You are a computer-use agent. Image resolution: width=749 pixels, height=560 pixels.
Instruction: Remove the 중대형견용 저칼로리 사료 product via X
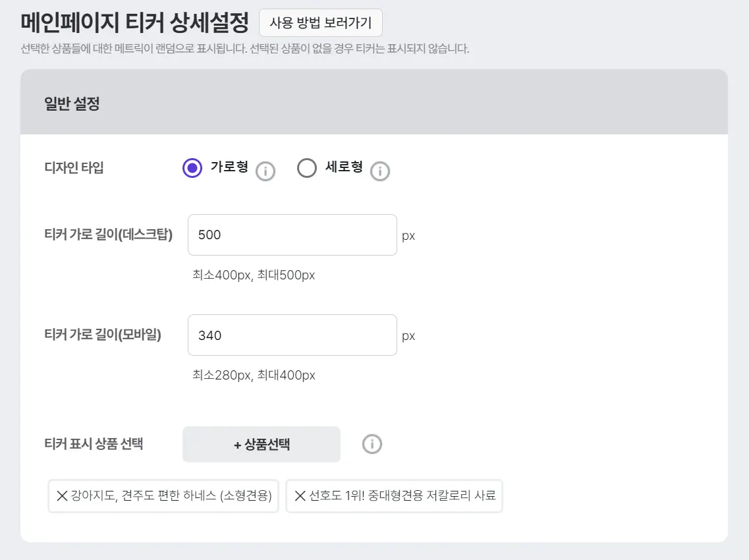[300, 496]
